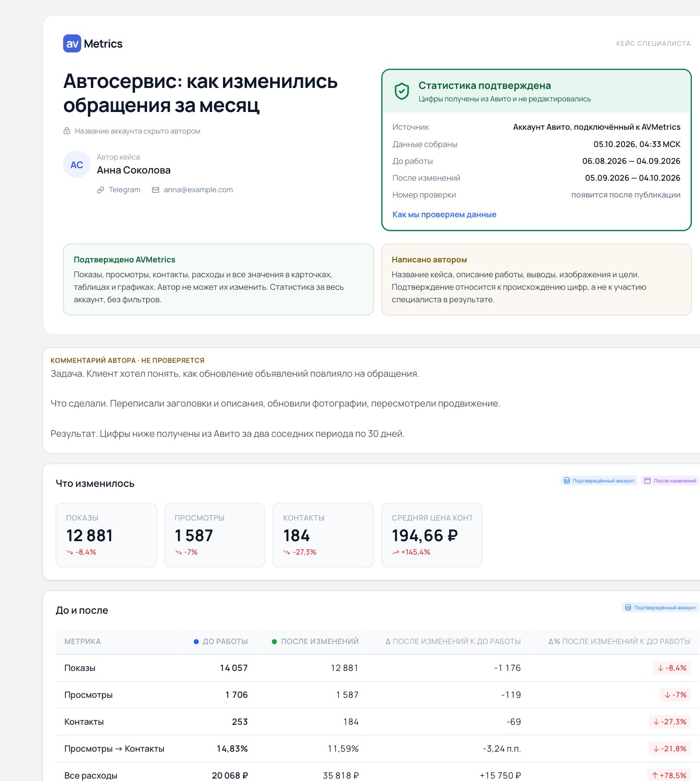This screenshot has height=781, width=700.
Task: Click the 'Написано автором' info card title
Action: point(429,260)
